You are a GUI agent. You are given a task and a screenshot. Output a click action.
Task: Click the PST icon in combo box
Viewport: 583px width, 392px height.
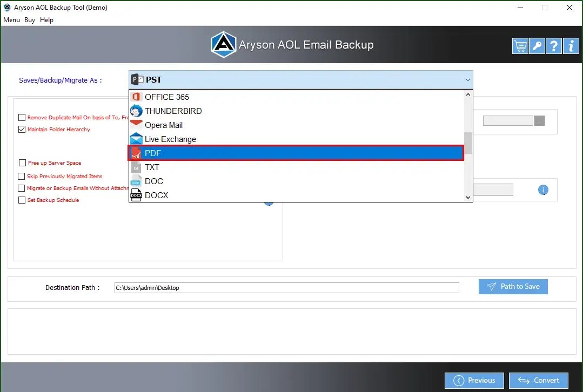point(137,79)
